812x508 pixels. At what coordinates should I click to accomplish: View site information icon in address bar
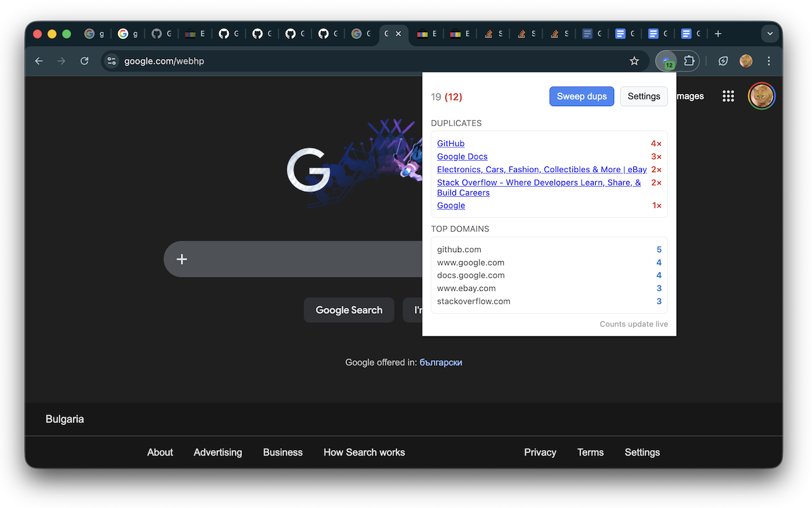(x=112, y=61)
